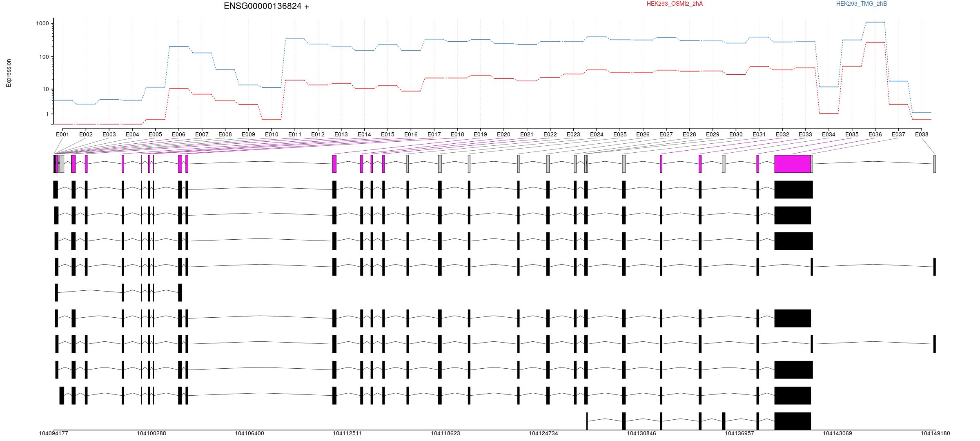Click the red line peak above E036
This screenshot has width=980, height=441.
coord(875,42)
